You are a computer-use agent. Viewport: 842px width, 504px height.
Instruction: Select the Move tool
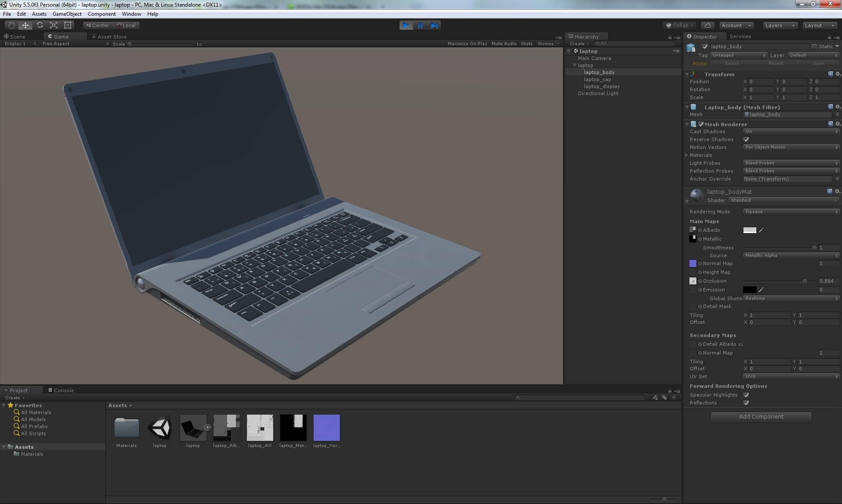25,25
